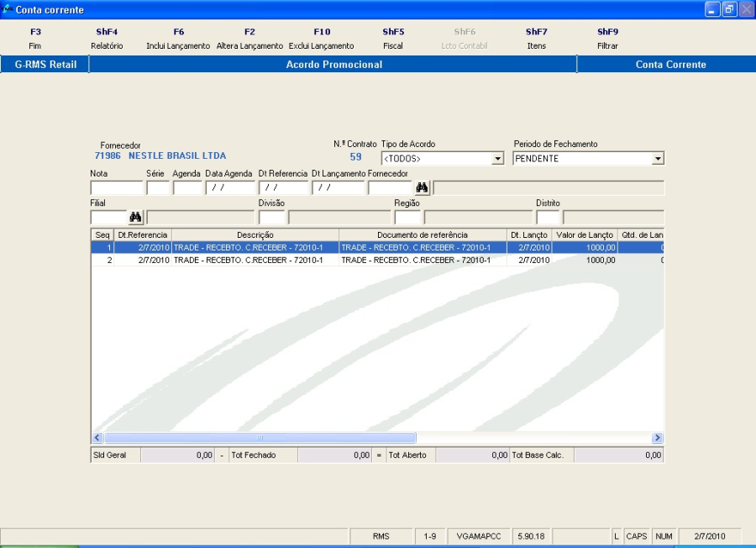Click F3 Fim to exit

(x=35, y=39)
